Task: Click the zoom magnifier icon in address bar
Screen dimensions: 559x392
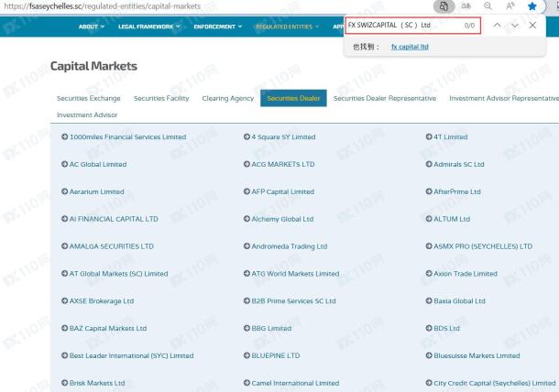Action: [488, 6]
